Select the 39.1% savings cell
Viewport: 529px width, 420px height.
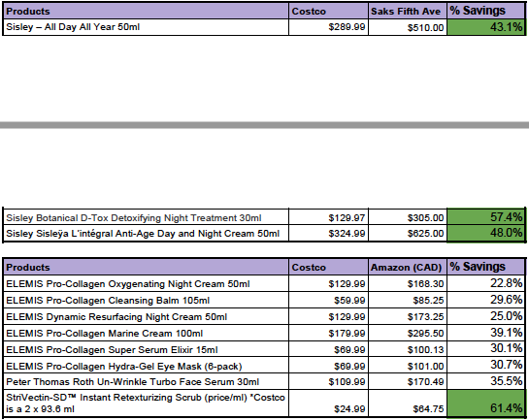[486, 333]
